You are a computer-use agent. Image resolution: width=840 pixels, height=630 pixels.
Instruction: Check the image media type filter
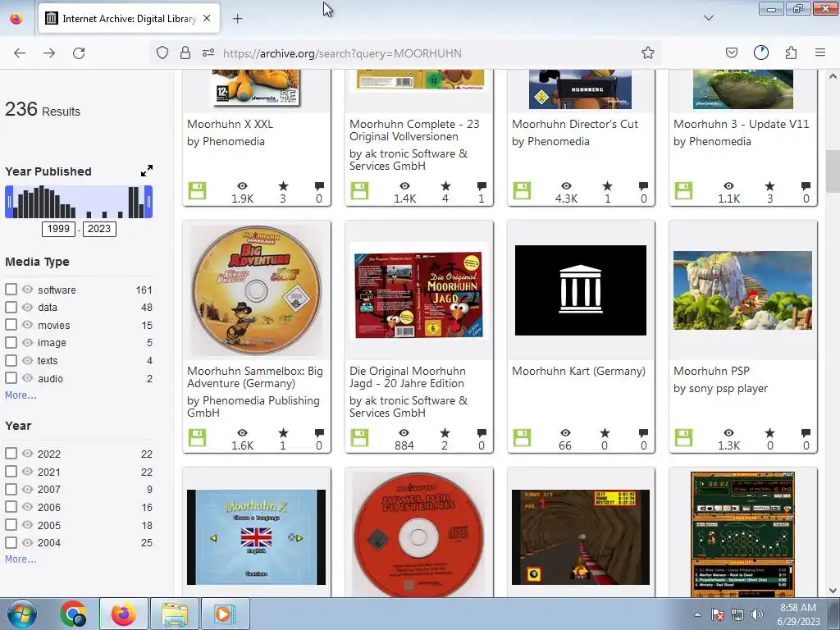tap(11, 342)
